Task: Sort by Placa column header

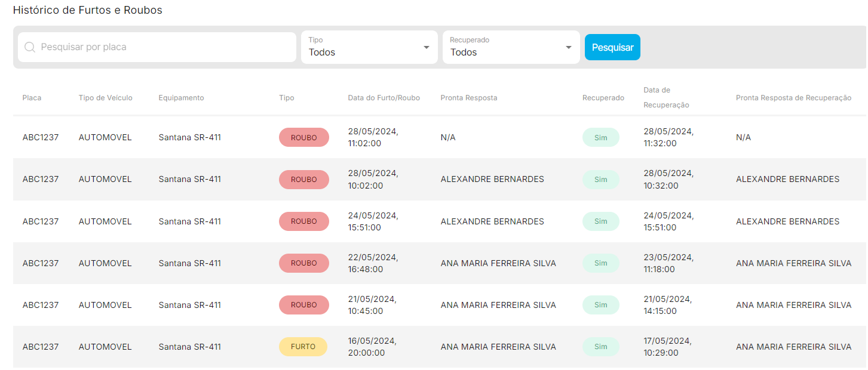Action: (x=32, y=98)
